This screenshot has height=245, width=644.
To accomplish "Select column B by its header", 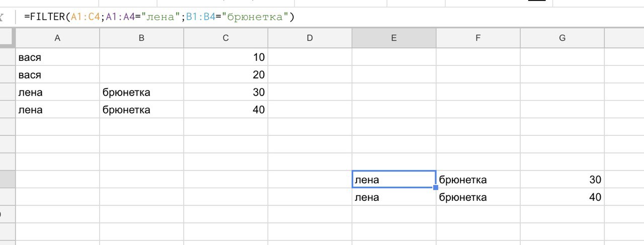I will pyautogui.click(x=141, y=38).
